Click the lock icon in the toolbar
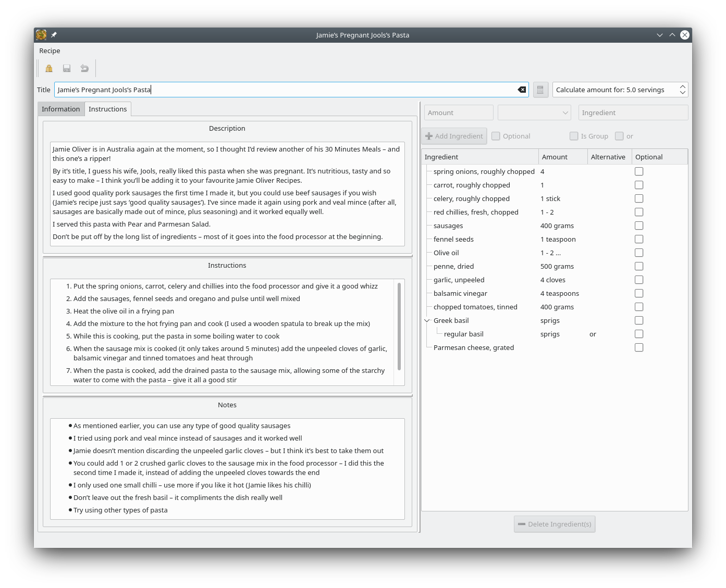 [49, 68]
